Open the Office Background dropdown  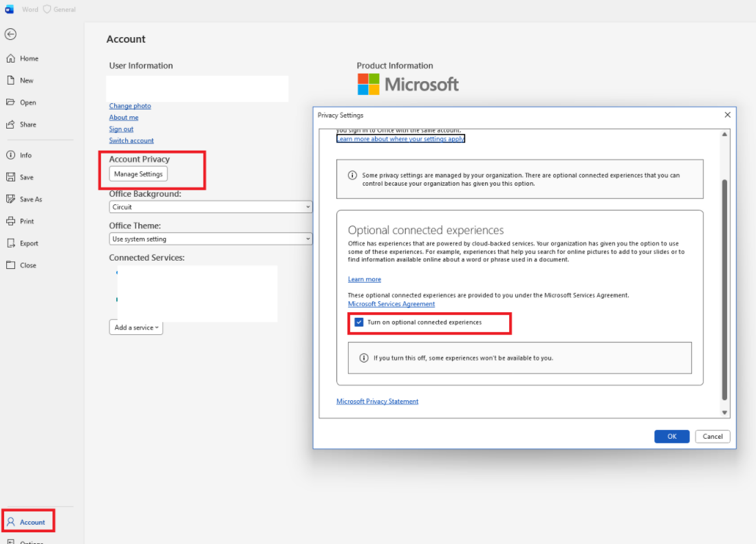(x=210, y=207)
